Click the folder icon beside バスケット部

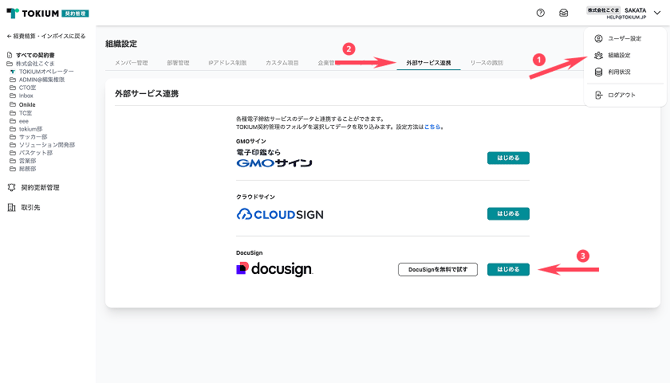(12, 153)
